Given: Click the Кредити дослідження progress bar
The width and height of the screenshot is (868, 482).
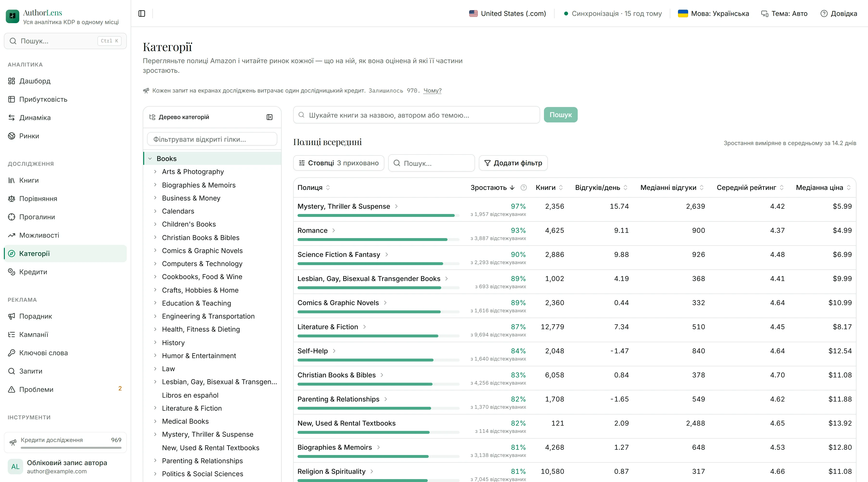Looking at the screenshot, I should point(71,448).
